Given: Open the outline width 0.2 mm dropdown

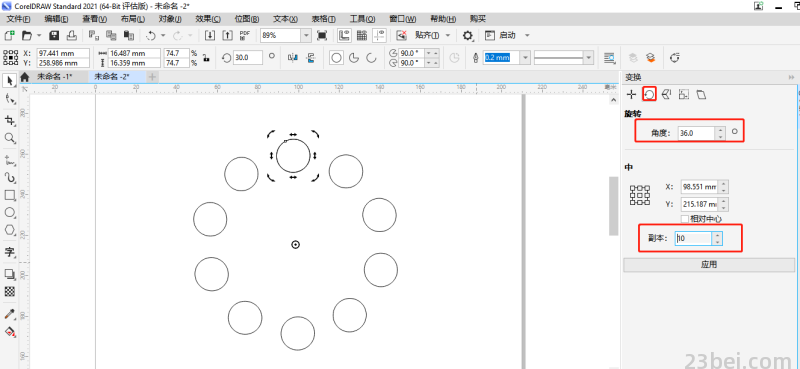Looking at the screenshot, I should tap(525, 58).
